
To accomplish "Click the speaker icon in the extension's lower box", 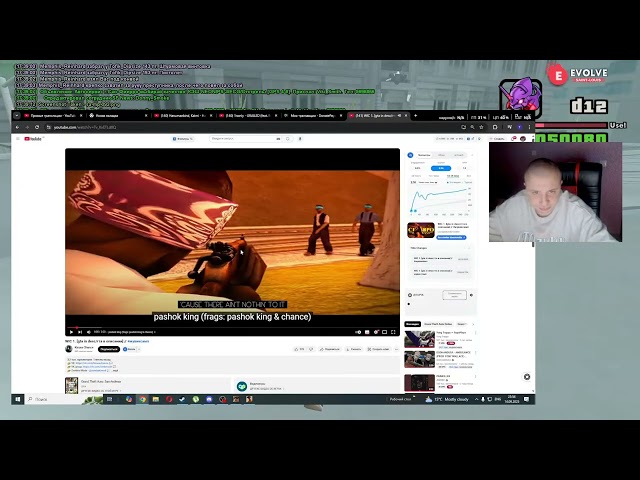I will click(471, 295).
